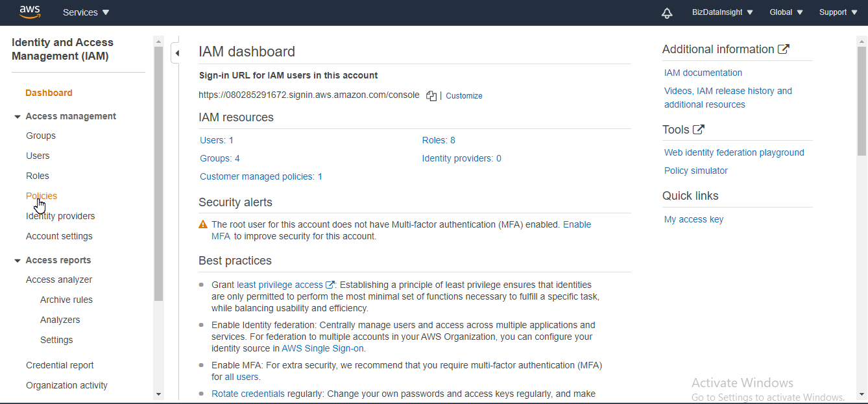868x404 pixels.
Task: Select Policies in the sidebar
Action: click(x=41, y=196)
